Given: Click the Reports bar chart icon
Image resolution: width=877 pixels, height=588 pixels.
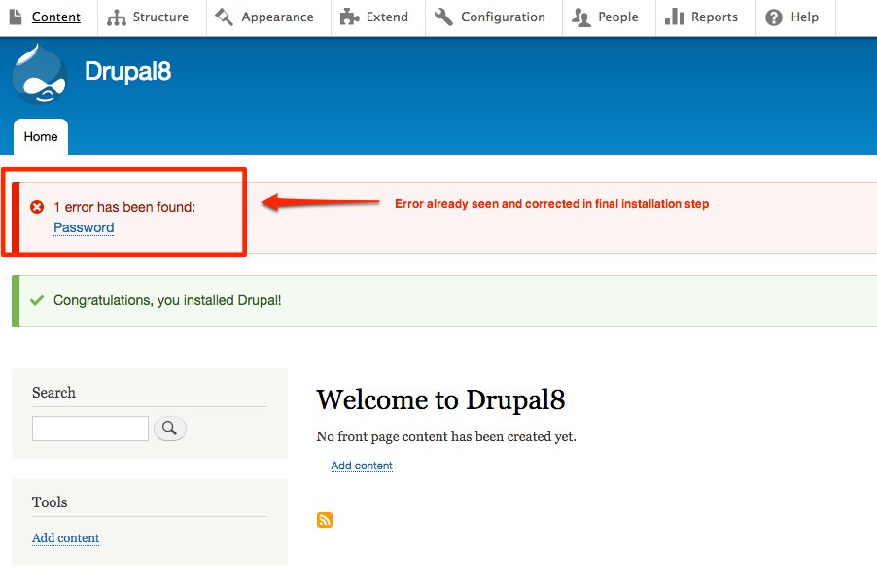Looking at the screenshot, I should point(675,17).
